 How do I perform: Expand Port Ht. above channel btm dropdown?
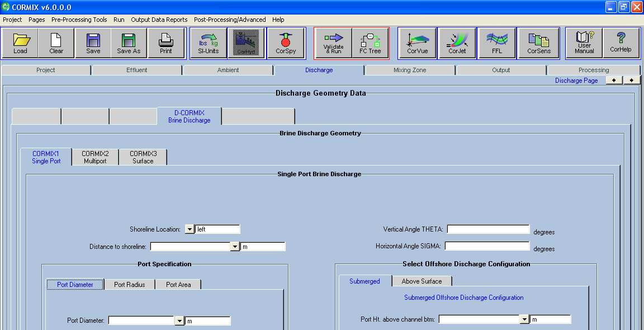[524, 319]
